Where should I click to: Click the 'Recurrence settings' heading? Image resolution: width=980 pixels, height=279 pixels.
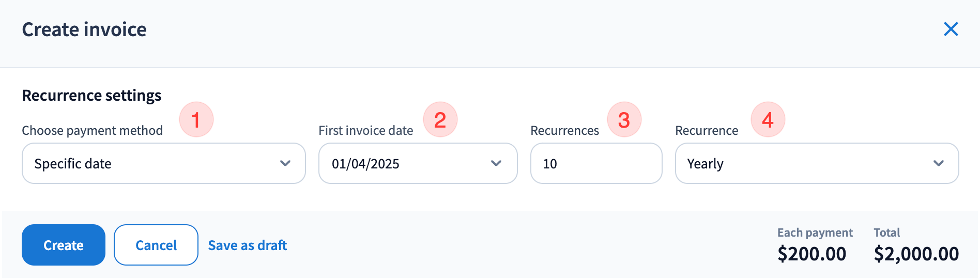[x=91, y=96]
